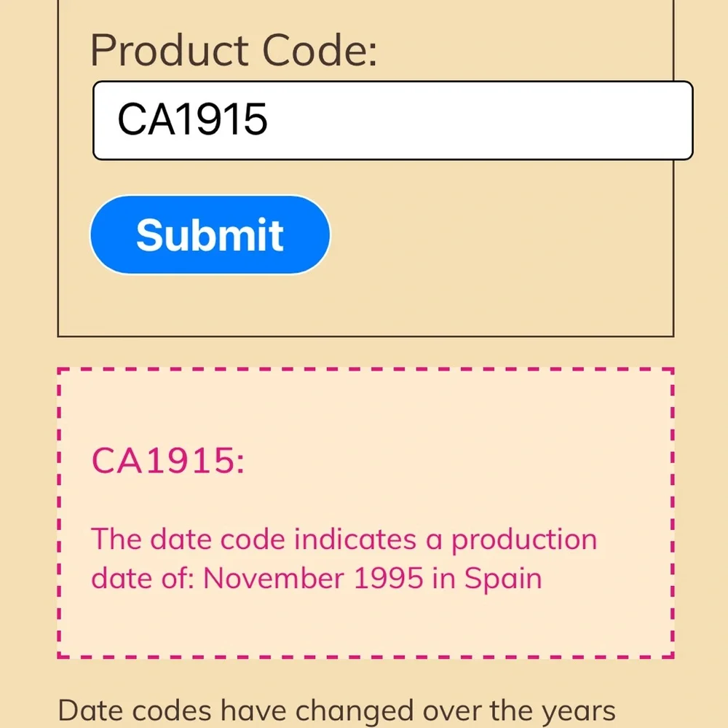Image resolution: width=728 pixels, height=728 pixels.
Task: Click the Submit button
Action: pos(210,234)
